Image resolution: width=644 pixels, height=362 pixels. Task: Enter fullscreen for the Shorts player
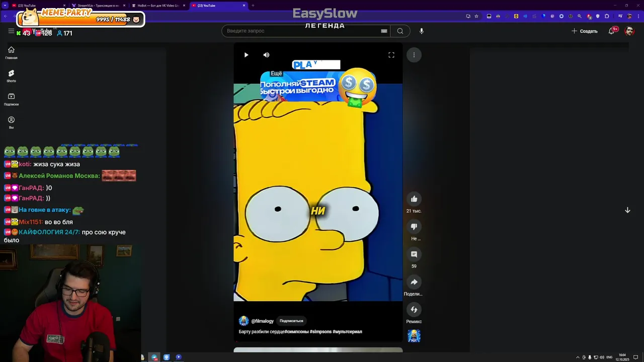click(x=391, y=55)
